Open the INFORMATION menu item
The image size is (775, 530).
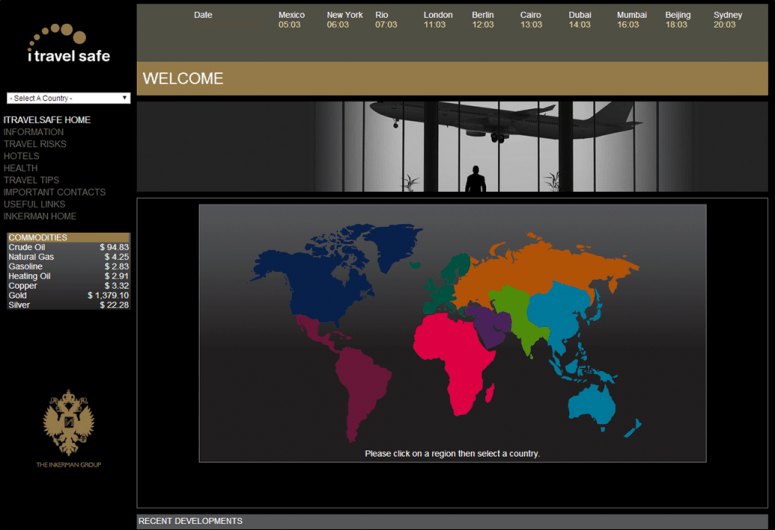[34, 132]
